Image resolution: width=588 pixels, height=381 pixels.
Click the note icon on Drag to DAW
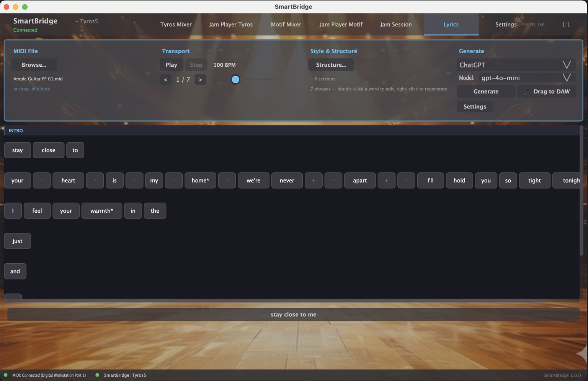(x=526, y=91)
